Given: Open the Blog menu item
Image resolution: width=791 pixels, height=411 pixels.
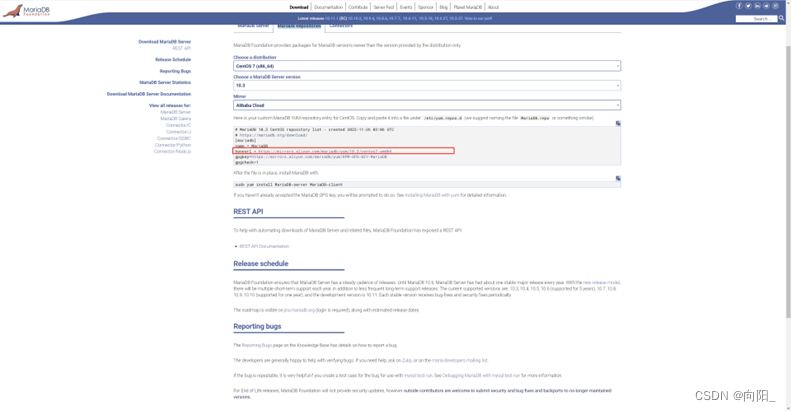Looking at the screenshot, I should pyautogui.click(x=443, y=8).
